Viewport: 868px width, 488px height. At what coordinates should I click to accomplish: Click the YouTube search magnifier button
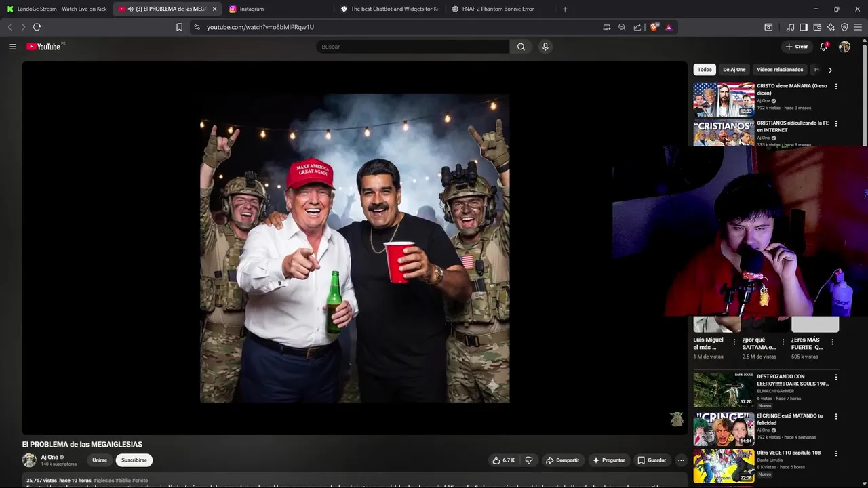coord(521,47)
